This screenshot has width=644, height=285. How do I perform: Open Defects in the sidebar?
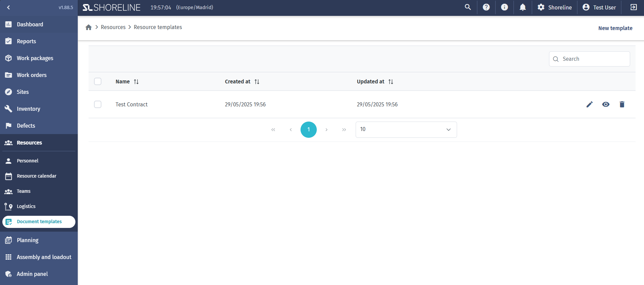pyautogui.click(x=39, y=126)
